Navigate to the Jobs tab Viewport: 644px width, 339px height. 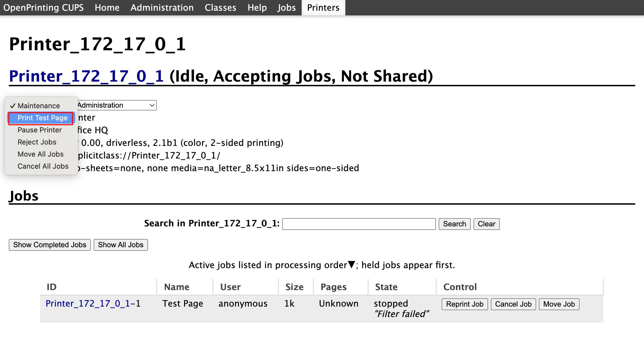(286, 8)
